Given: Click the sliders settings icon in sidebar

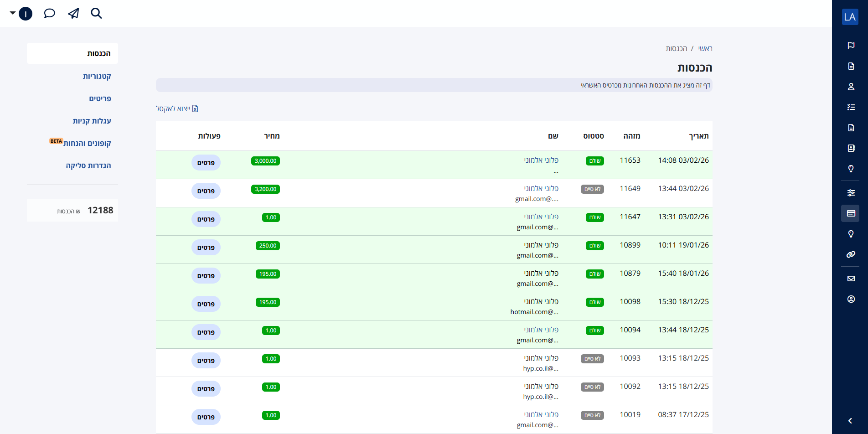Looking at the screenshot, I should [851, 193].
